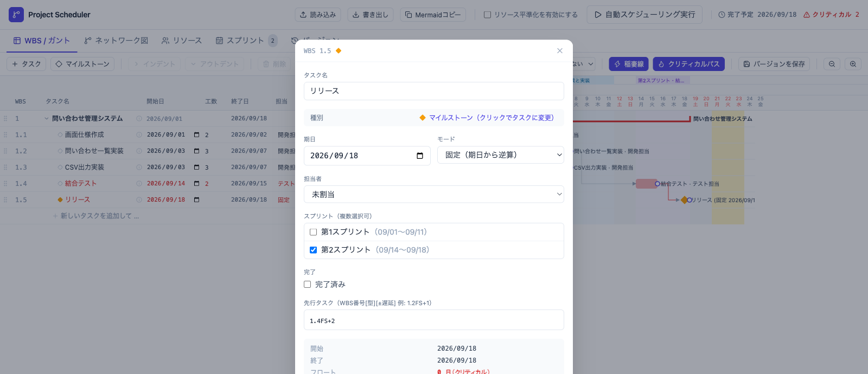Click the 期日 date input field
868x374 pixels.
(x=367, y=156)
